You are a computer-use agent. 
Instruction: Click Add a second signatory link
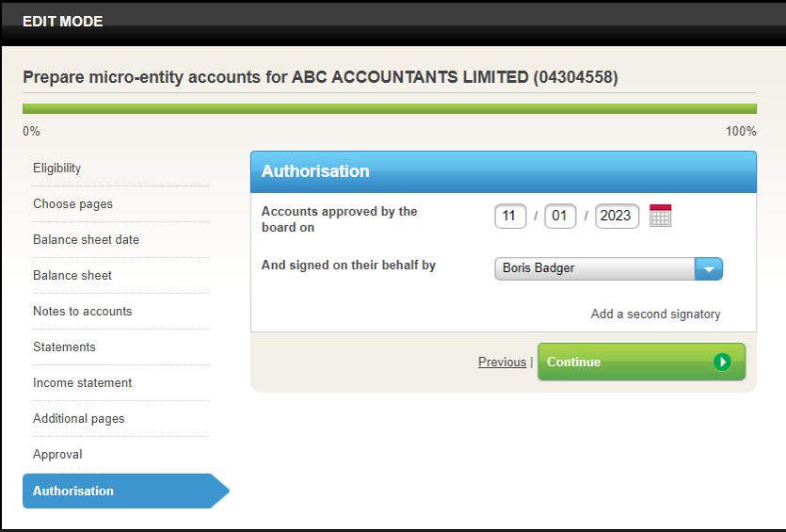click(x=655, y=314)
